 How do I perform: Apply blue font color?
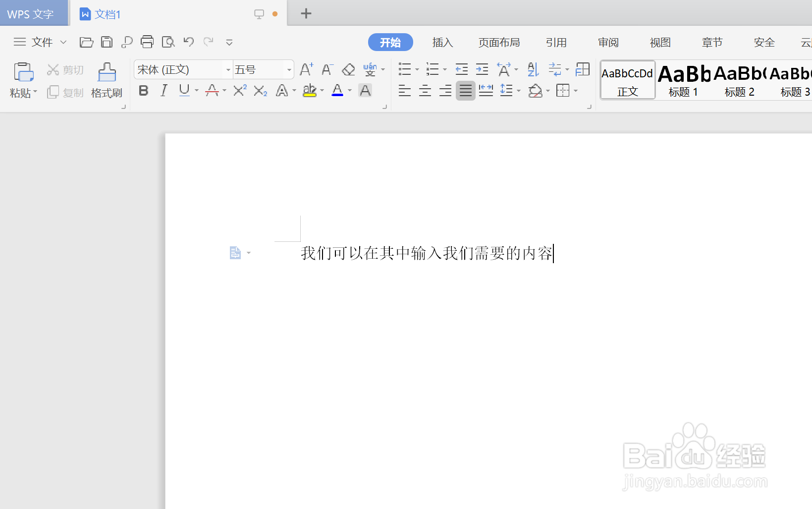(x=337, y=91)
